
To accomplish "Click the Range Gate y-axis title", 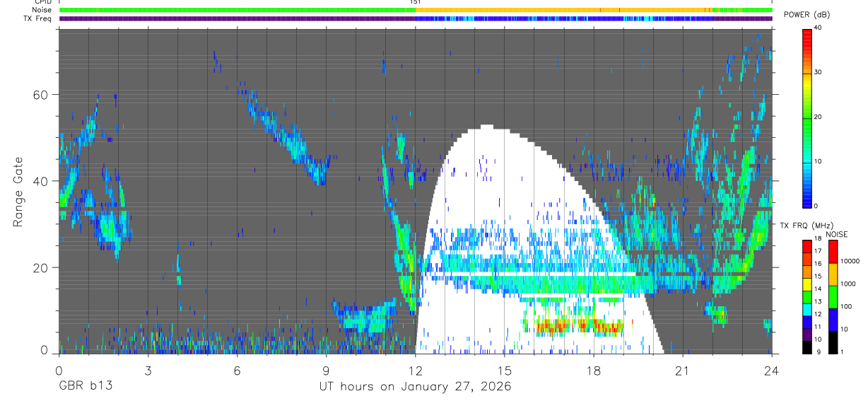I will [19, 192].
